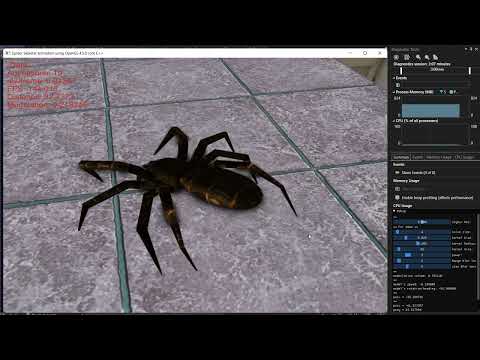
Task: Pin the Diagnostic Tools panel
Action: pyautogui.click(x=471, y=49)
